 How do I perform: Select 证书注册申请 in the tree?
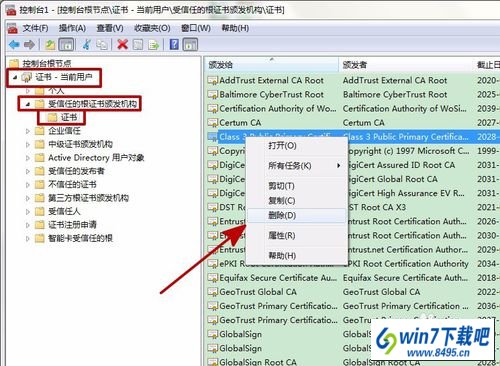(x=72, y=225)
